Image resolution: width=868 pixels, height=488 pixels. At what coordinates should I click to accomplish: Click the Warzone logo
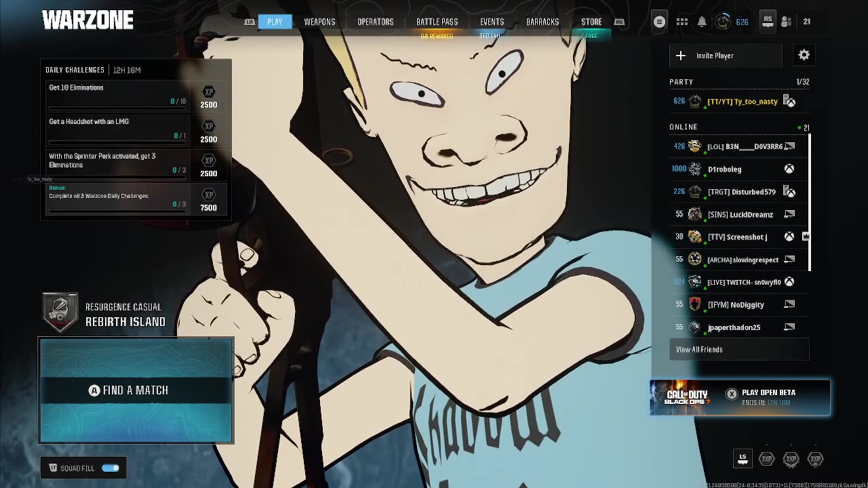click(x=87, y=21)
